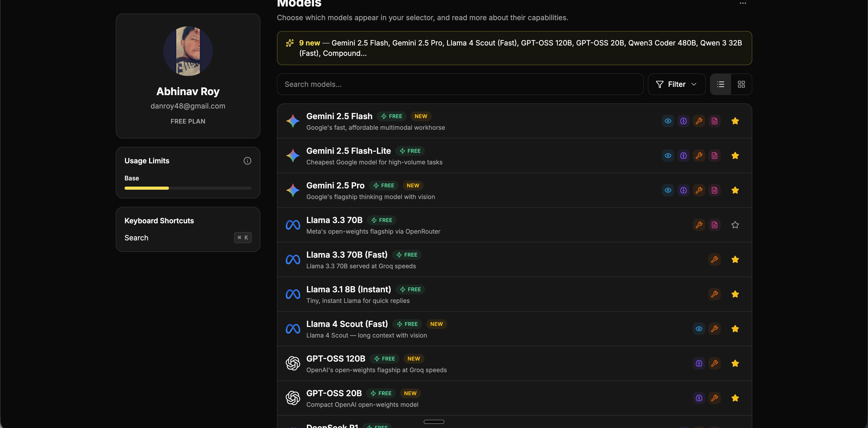The height and width of the screenshot is (428, 868).
Task: Toggle the favorite star for Llama 4 Scout (Fast)
Action: pos(735,329)
